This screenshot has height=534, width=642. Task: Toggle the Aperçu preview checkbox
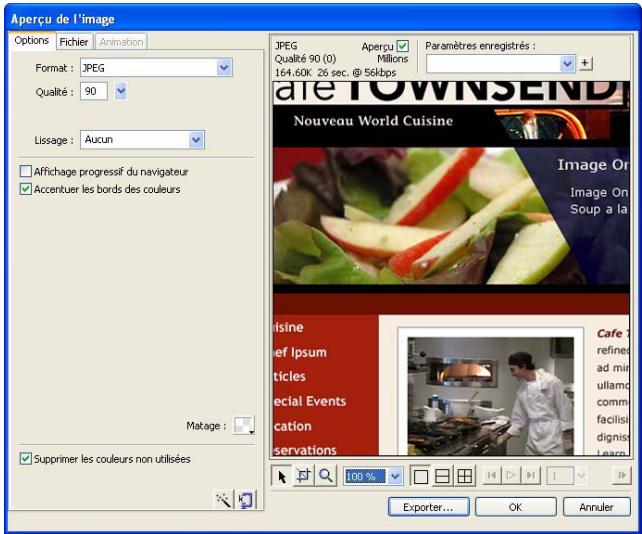[x=403, y=46]
